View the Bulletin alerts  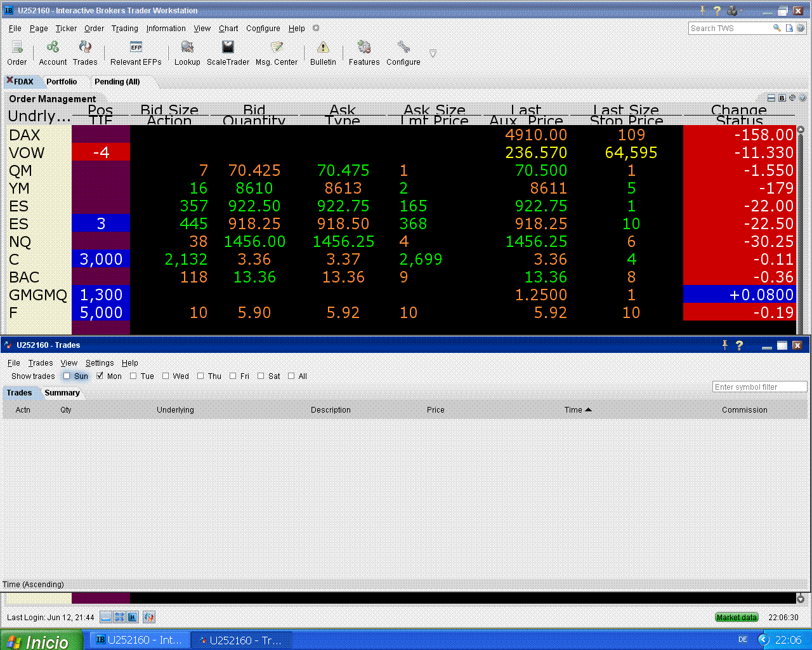point(323,53)
